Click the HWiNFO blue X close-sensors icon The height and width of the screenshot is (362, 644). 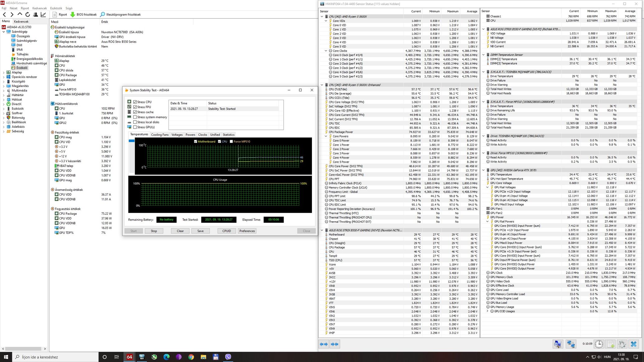point(633,344)
